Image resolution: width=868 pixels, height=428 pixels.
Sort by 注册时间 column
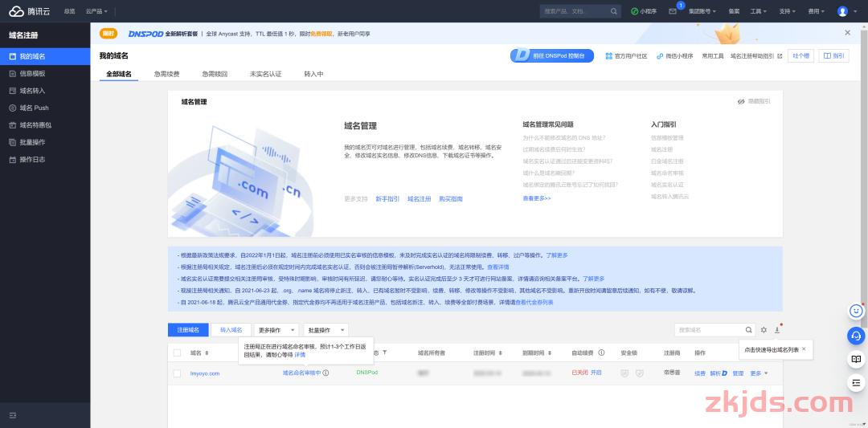(500, 353)
